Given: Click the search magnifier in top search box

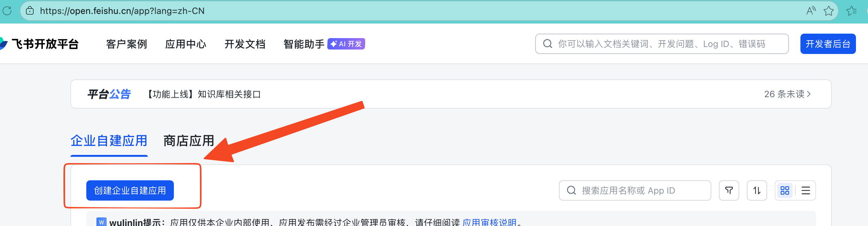Looking at the screenshot, I should [548, 44].
